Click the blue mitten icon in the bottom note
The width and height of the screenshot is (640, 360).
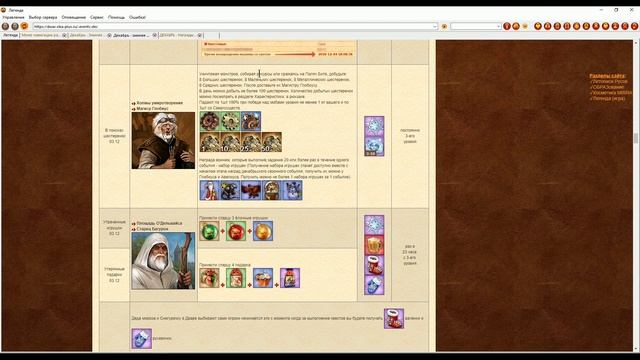click(142, 339)
